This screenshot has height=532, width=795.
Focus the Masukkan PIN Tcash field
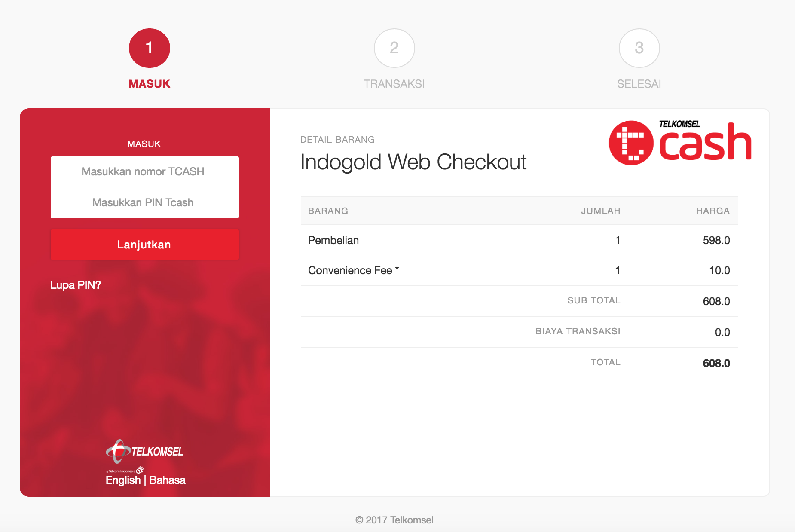pyautogui.click(x=145, y=202)
